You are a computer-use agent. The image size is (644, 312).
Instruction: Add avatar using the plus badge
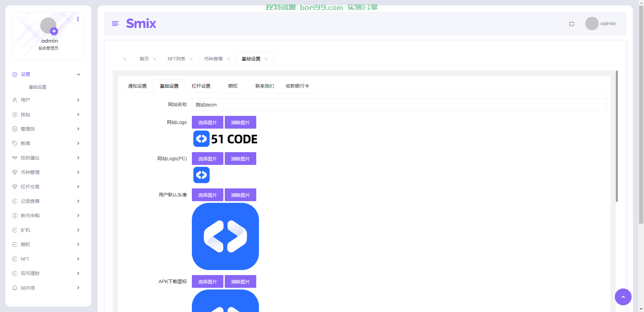(54, 31)
